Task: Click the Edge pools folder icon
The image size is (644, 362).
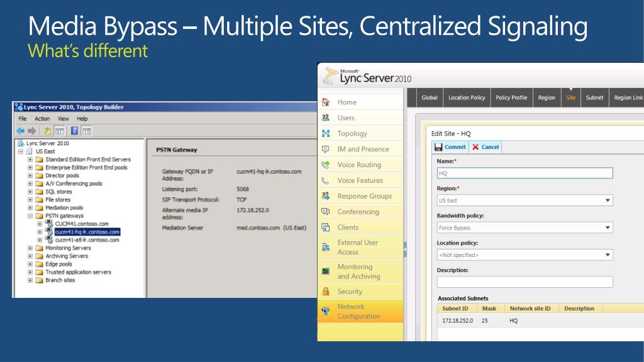Action: click(39, 264)
